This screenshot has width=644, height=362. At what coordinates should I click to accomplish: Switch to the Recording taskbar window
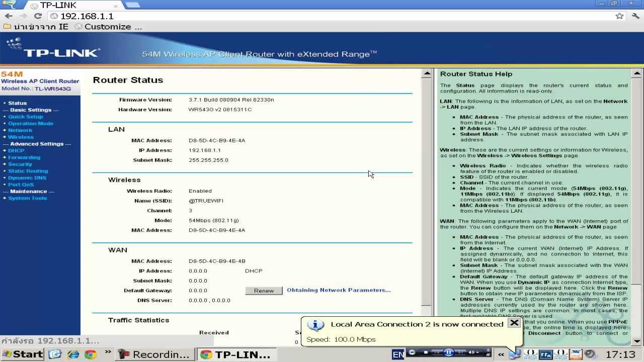(154, 354)
